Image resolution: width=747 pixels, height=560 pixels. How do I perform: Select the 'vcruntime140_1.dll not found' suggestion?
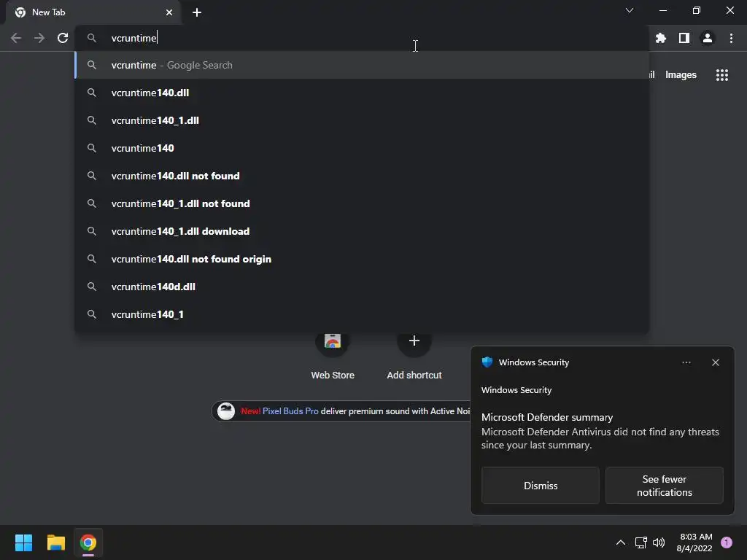pos(362,203)
